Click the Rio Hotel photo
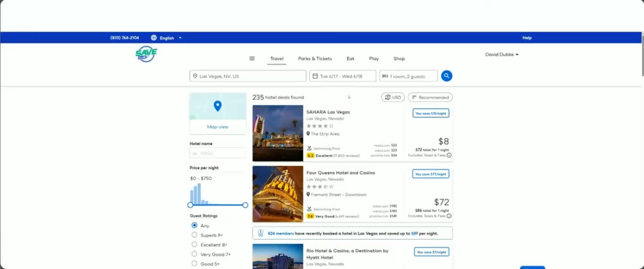644x269 pixels. [278, 256]
